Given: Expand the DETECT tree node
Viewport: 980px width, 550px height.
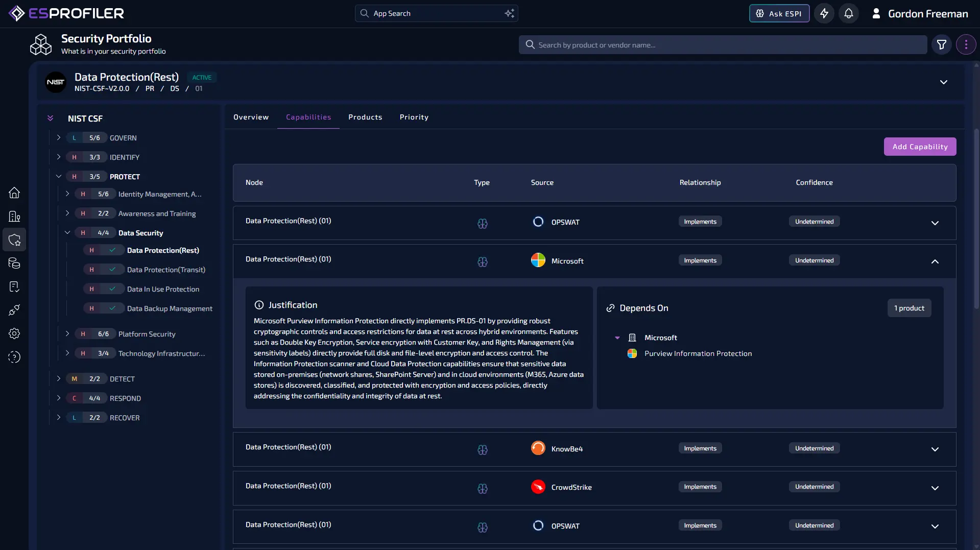Looking at the screenshot, I should coord(59,379).
